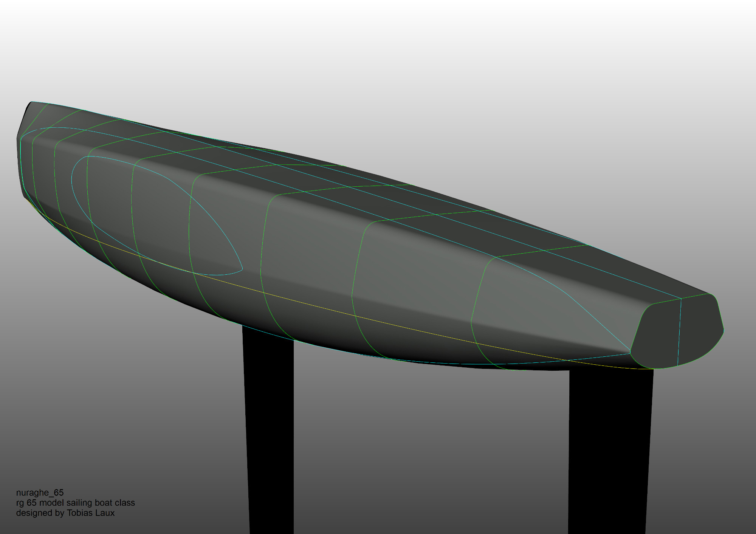Click the 'rg 65 model sailing boat class' caption
The image size is (756, 534).
tap(75, 503)
